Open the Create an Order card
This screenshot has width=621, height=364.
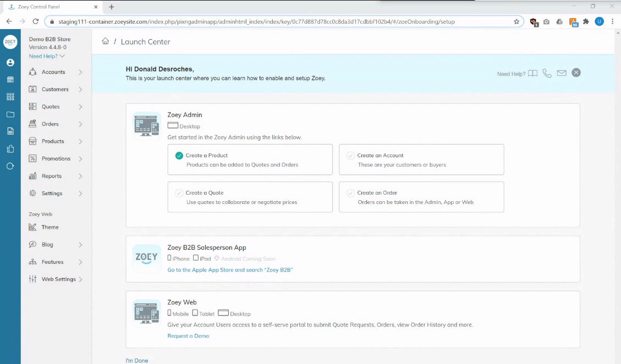421,197
